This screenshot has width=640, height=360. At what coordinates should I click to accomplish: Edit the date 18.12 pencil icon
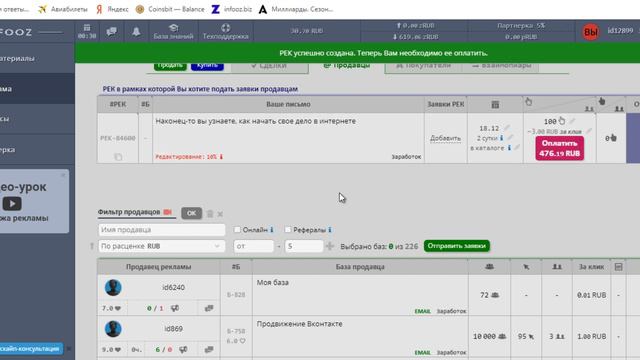(x=507, y=128)
